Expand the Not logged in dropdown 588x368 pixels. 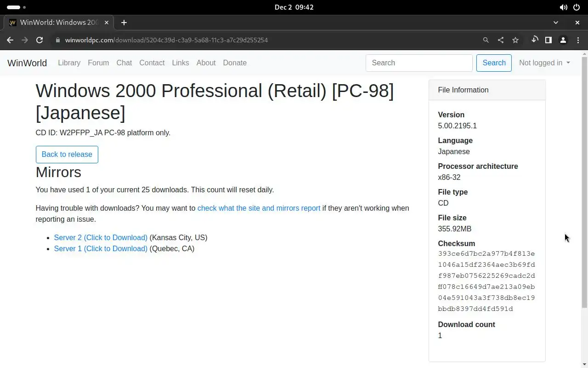click(x=544, y=63)
